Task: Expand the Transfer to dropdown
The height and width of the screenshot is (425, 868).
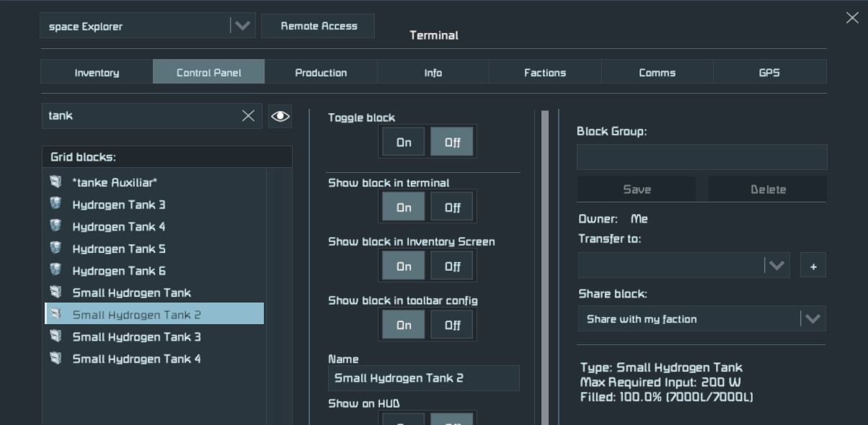Action: coord(776,266)
